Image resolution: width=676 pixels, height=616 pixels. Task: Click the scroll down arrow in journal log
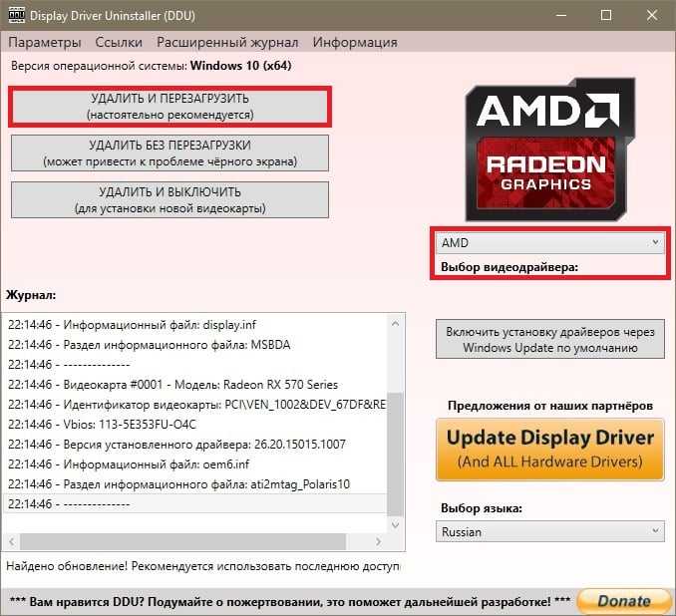point(396,524)
